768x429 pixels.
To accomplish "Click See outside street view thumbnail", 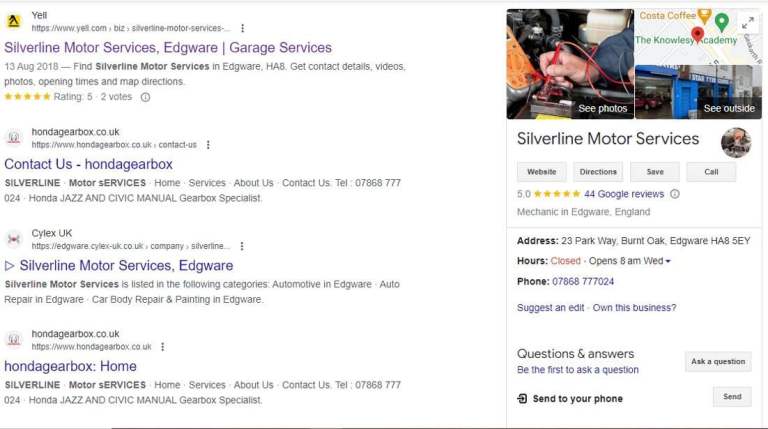I will click(698, 92).
